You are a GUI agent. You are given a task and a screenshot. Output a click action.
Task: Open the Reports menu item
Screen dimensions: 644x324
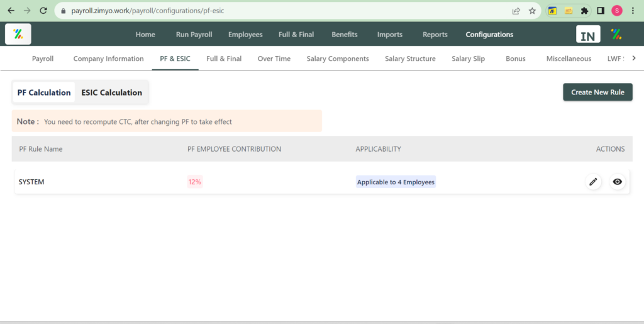(435, 35)
